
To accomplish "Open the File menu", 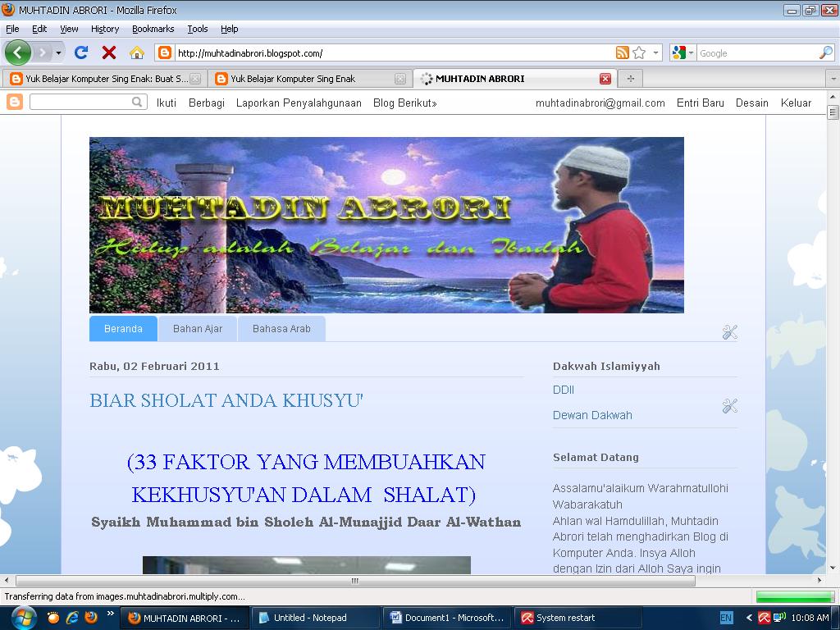I will pyautogui.click(x=12, y=29).
